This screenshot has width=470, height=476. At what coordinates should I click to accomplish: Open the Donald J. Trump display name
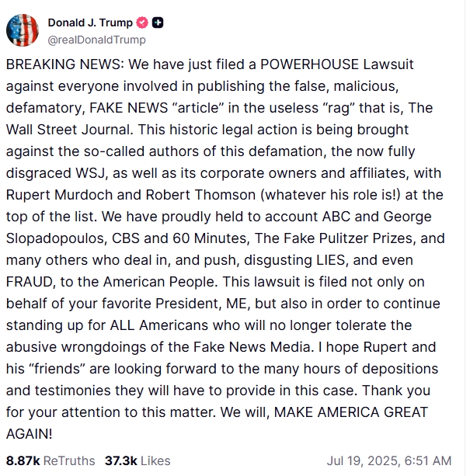pos(90,23)
